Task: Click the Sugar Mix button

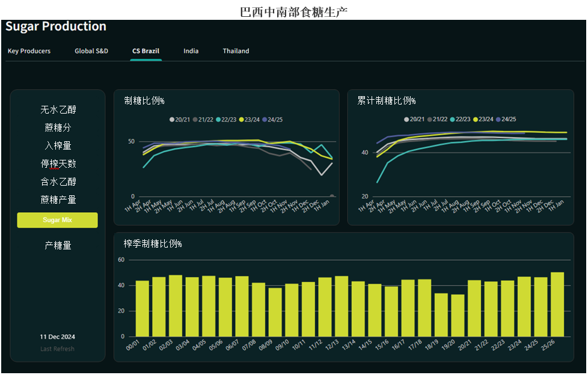Action: tap(58, 220)
